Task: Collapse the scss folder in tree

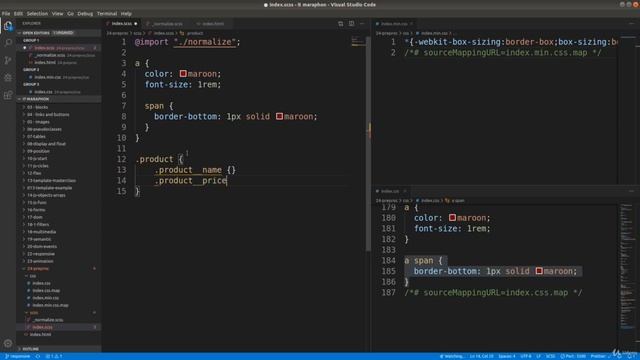Action: [59, 313]
